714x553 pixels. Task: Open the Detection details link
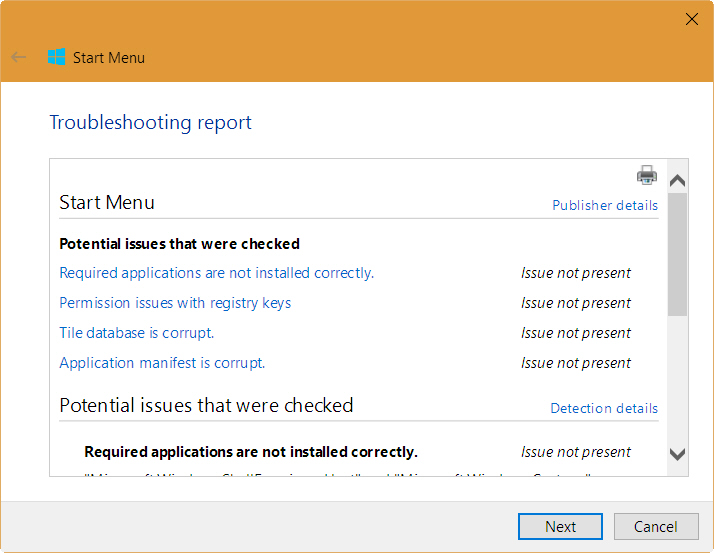tap(604, 408)
